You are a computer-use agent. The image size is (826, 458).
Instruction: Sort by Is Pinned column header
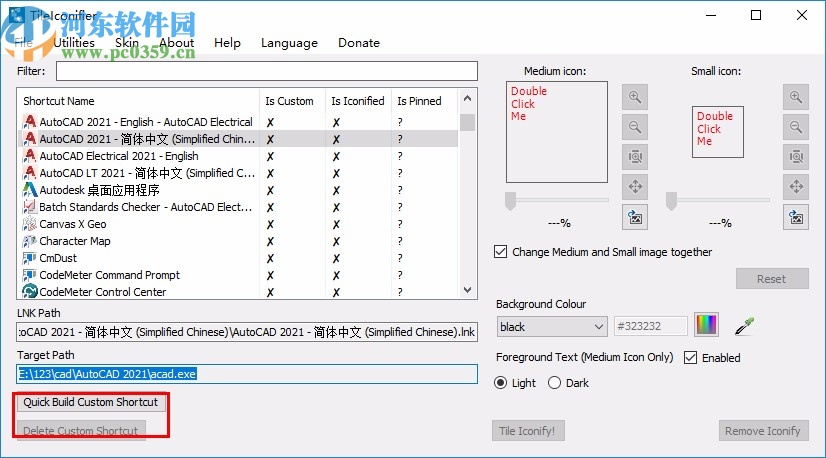(425, 101)
